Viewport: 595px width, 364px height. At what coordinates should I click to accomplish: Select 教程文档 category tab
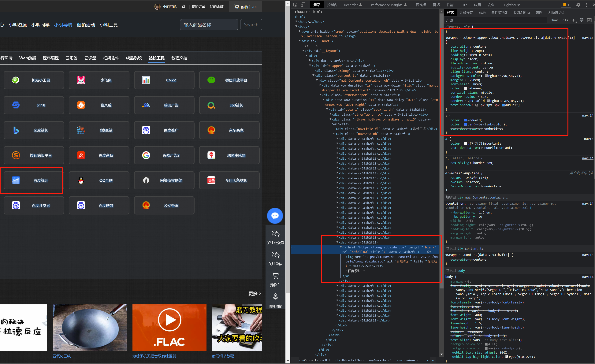[x=179, y=58]
